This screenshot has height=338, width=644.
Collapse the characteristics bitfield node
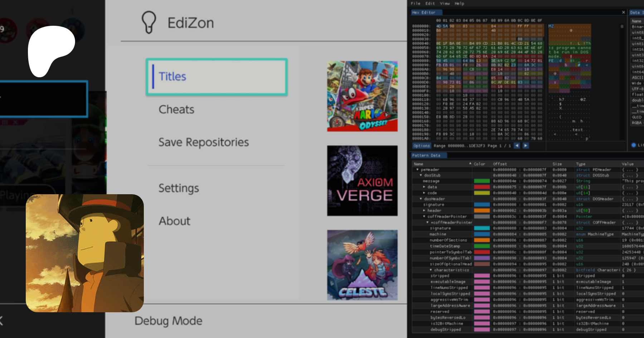(x=431, y=270)
